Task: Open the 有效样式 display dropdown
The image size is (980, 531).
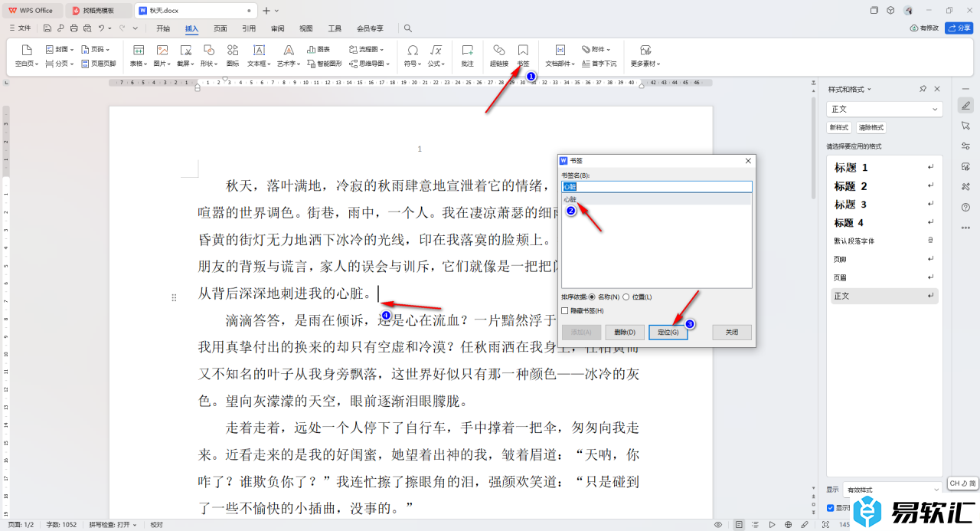Action: (x=892, y=490)
